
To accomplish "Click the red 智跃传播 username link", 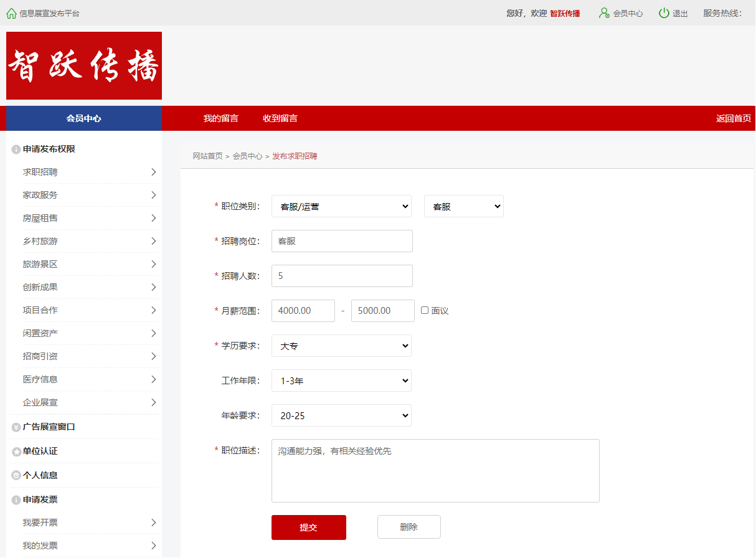I will click(565, 13).
